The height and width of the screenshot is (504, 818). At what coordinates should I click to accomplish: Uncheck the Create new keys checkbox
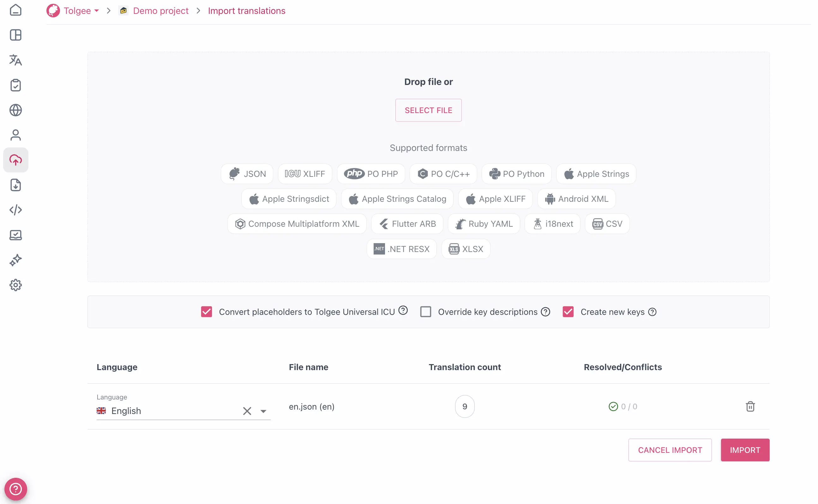(x=568, y=312)
